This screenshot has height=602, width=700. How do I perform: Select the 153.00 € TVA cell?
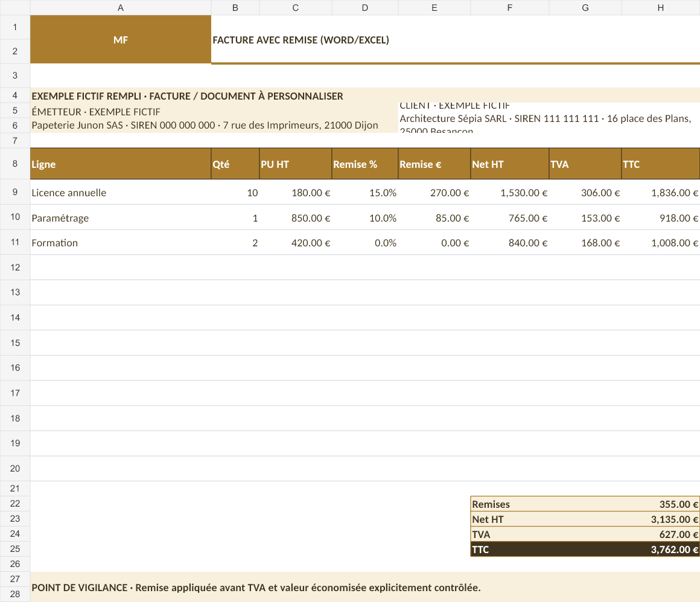[585, 217]
